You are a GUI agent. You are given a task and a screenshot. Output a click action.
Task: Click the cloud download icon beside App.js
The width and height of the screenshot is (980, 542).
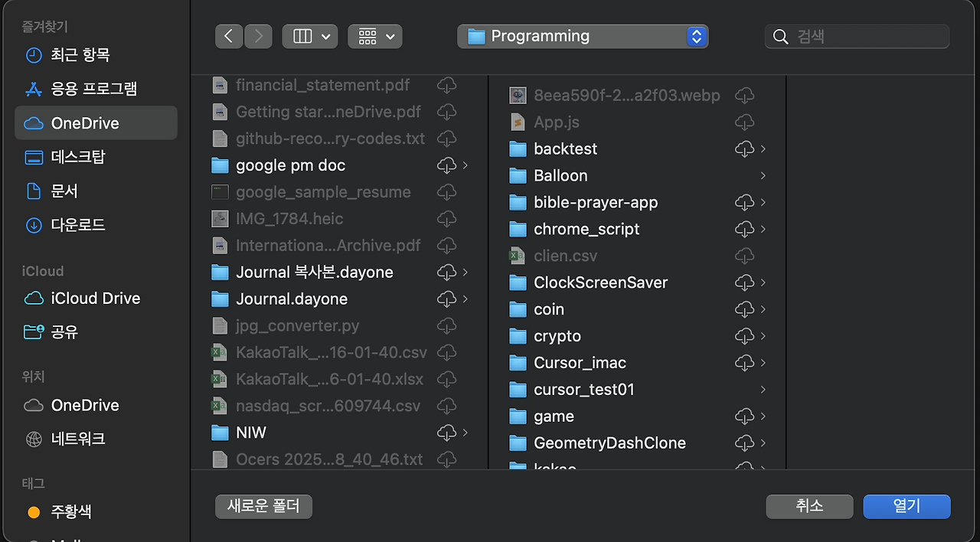(743, 122)
